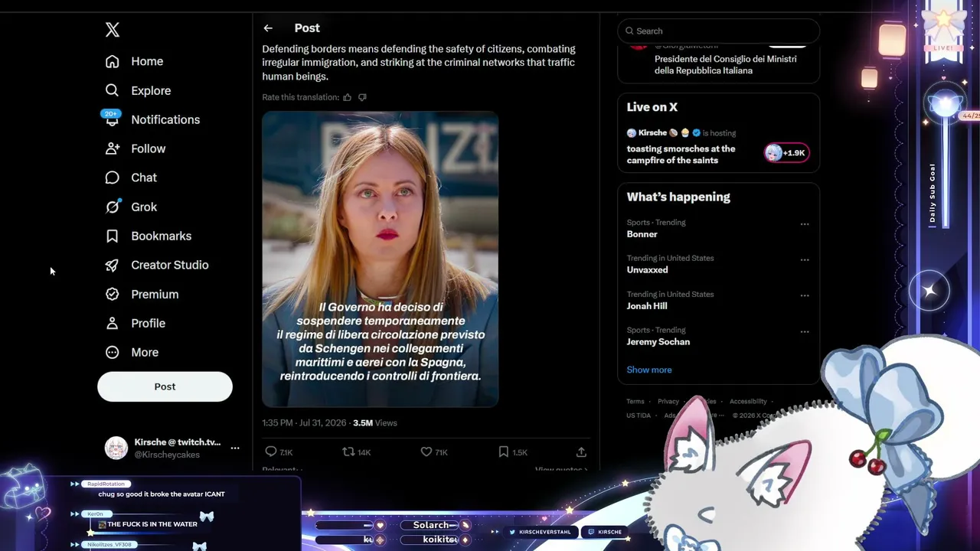Click the '3.5M Views' count
Image resolution: width=980 pixels, height=551 pixels.
(x=375, y=422)
